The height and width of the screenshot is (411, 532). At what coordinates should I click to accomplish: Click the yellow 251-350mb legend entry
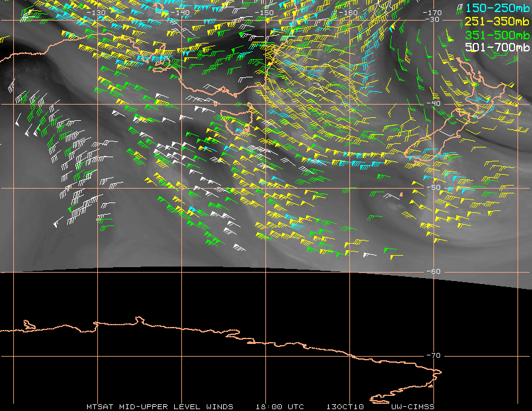[497, 21]
